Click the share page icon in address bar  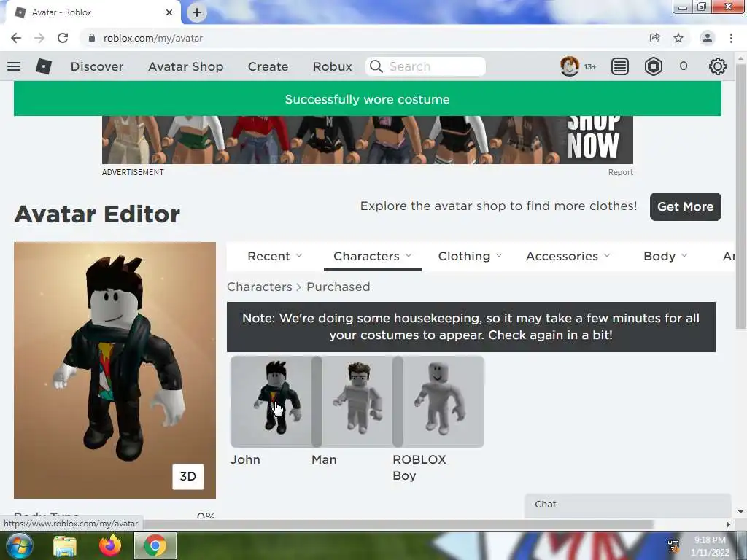coord(654,38)
